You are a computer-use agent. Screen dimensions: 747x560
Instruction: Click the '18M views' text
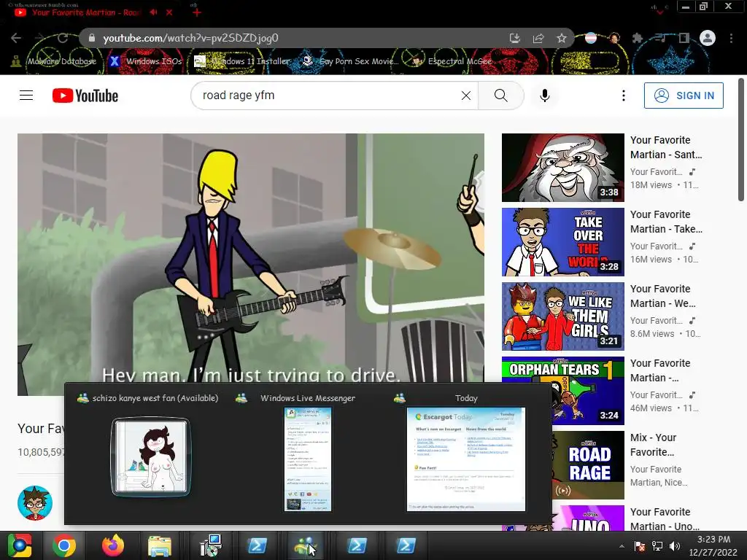(651, 184)
